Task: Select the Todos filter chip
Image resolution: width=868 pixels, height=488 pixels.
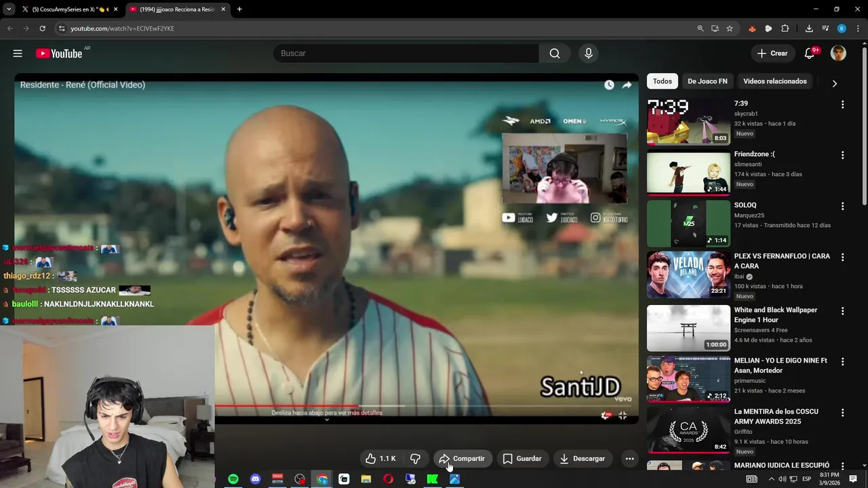Action: [x=663, y=81]
